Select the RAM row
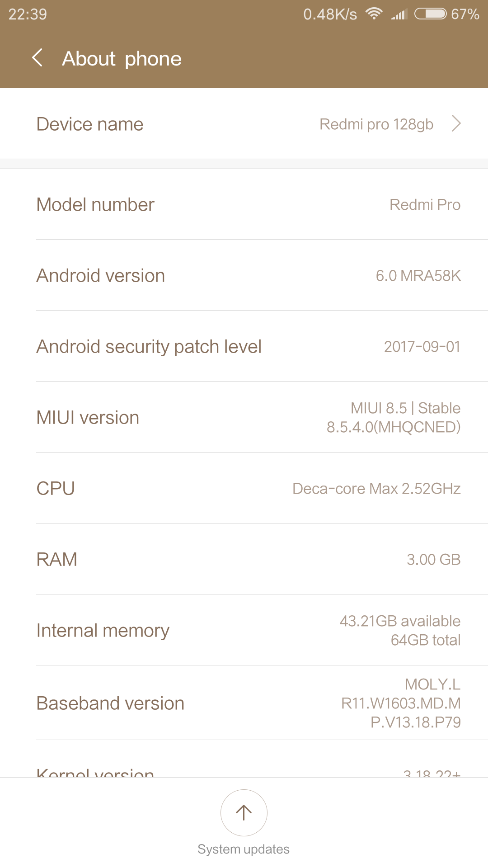488x868 pixels. [244, 559]
